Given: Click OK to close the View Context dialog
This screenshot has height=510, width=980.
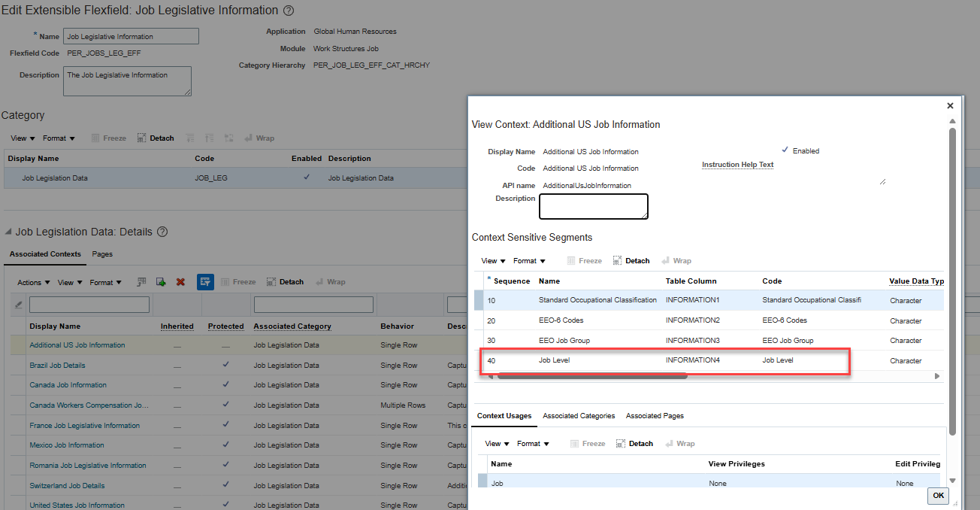Looking at the screenshot, I should point(938,496).
